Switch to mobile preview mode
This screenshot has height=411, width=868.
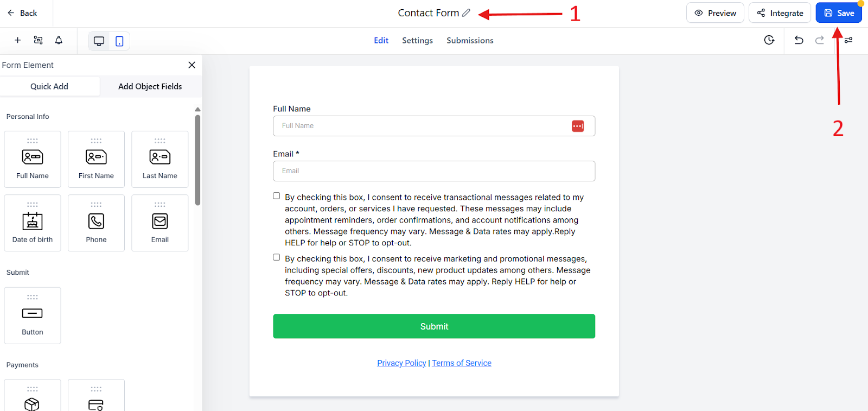click(119, 41)
